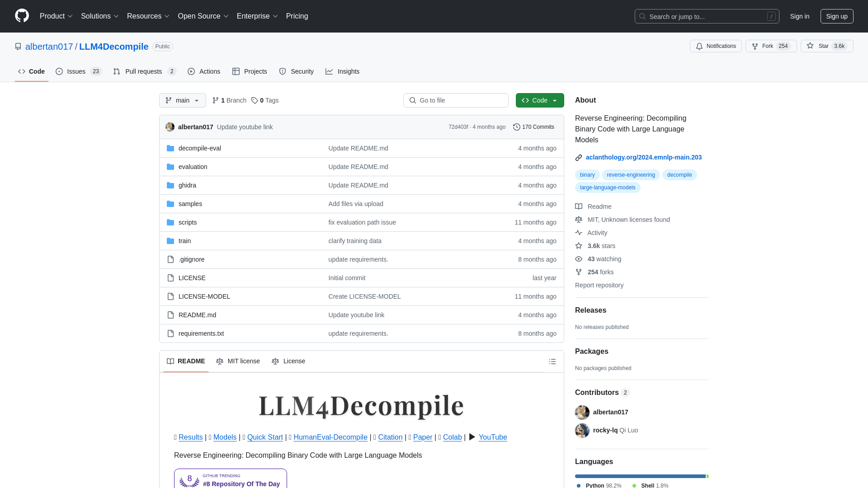Toggle Star on this repository
Viewport: 868px width, 488px height.
coord(817,46)
